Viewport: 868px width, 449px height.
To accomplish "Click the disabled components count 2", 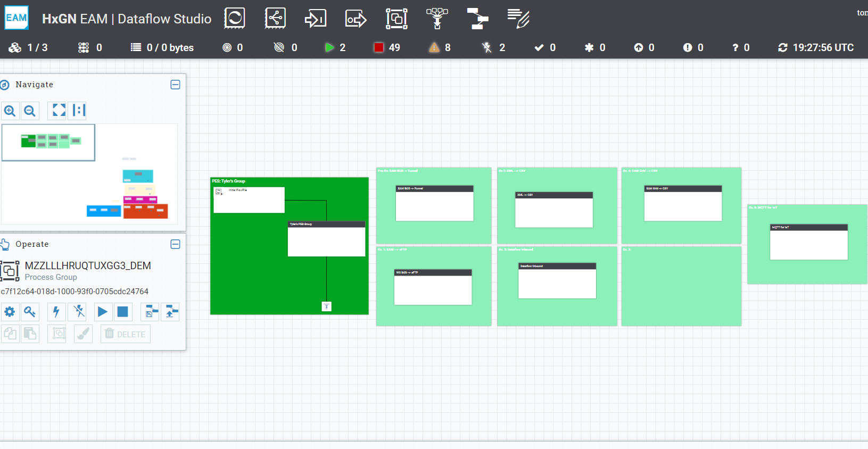I will point(493,47).
